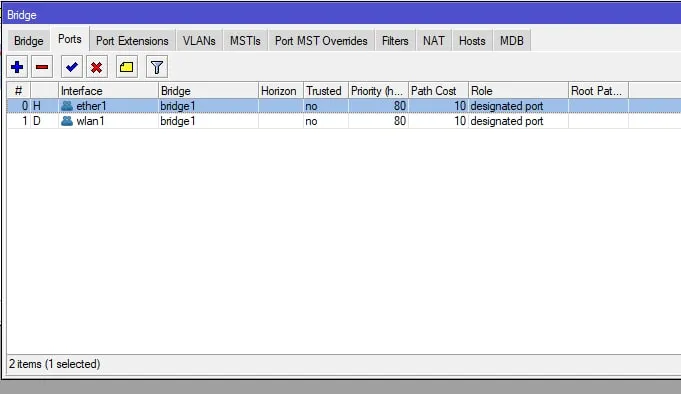681x394 pixels.
Task: Select the Ports tab
Action: [70, 40]
